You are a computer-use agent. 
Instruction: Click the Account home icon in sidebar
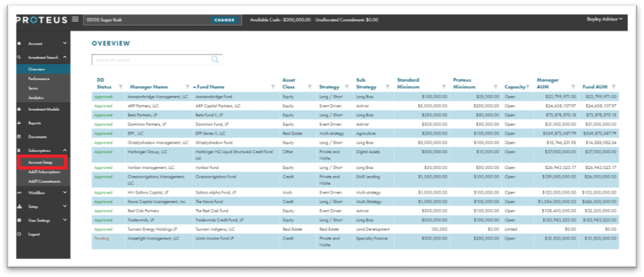pos(20,43)
